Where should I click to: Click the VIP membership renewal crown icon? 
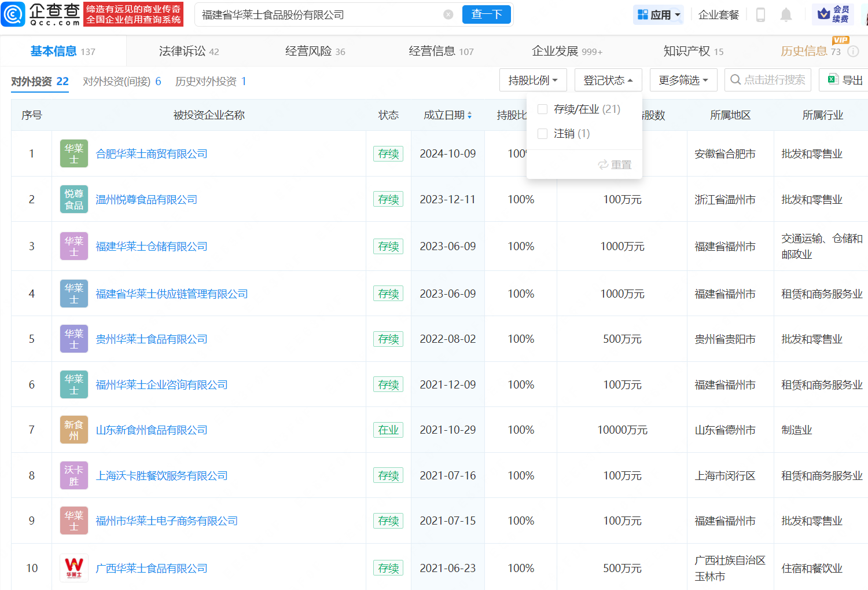(x=824, y=14)
